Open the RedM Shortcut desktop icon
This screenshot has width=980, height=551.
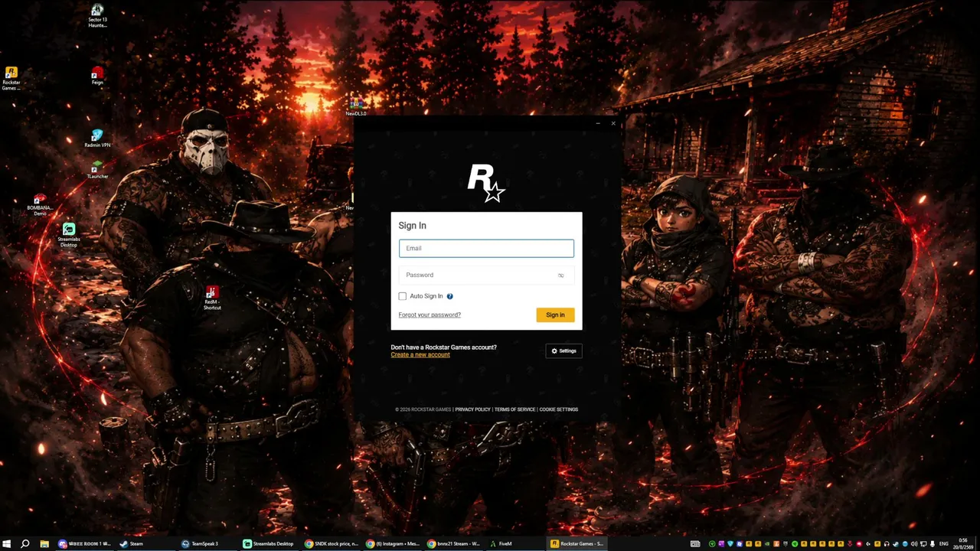coord(212,298)
